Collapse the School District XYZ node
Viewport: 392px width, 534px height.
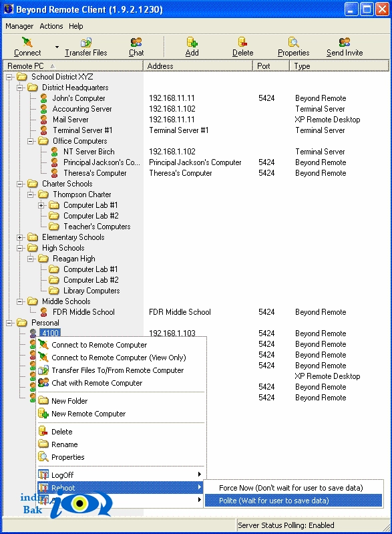(9, 77)
